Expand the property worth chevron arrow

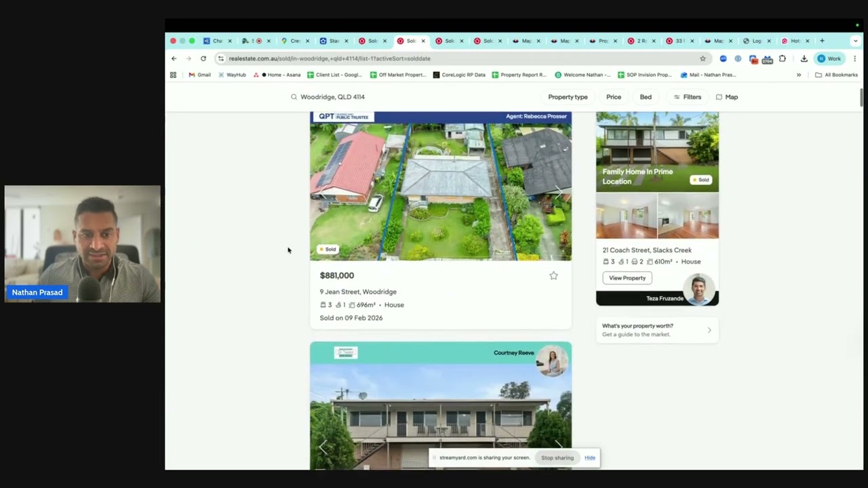(x=709, y=330)
